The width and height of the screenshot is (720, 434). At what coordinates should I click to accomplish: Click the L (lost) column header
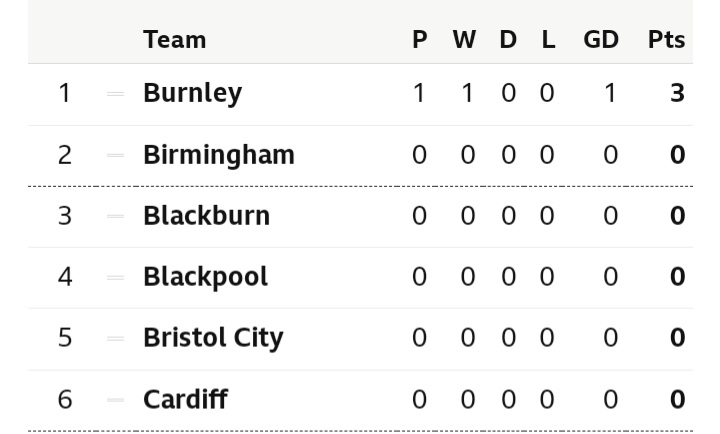(548, 40)
